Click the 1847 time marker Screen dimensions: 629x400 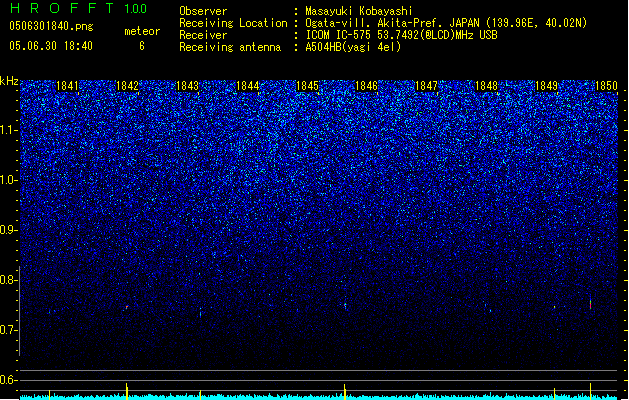coord(426,86)
